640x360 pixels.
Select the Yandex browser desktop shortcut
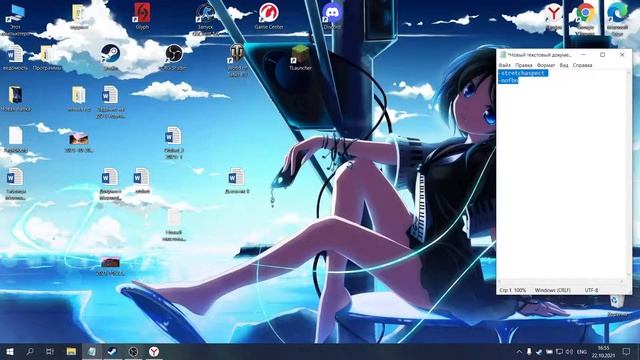[553, 16]
